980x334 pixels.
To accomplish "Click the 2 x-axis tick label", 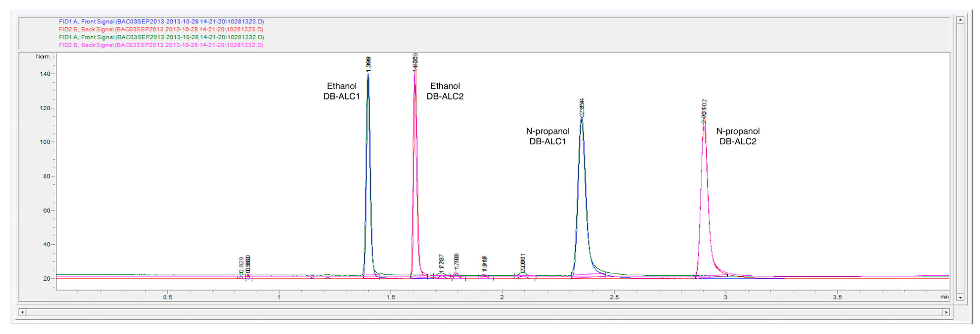I will [502, 297].
